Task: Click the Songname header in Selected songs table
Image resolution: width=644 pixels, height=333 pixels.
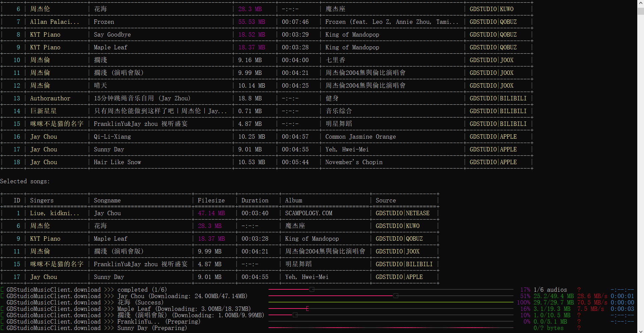Action: pos(107,200)
